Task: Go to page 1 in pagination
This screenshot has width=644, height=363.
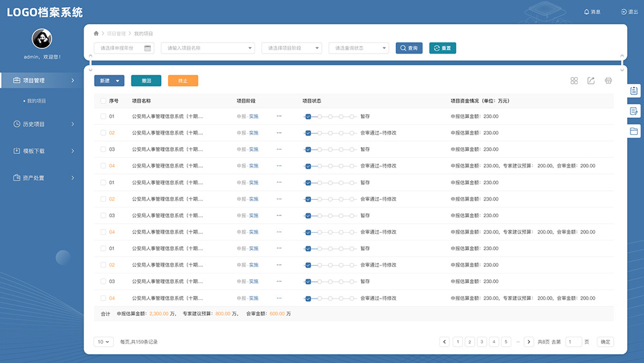Action: click(x=458, y=342)
